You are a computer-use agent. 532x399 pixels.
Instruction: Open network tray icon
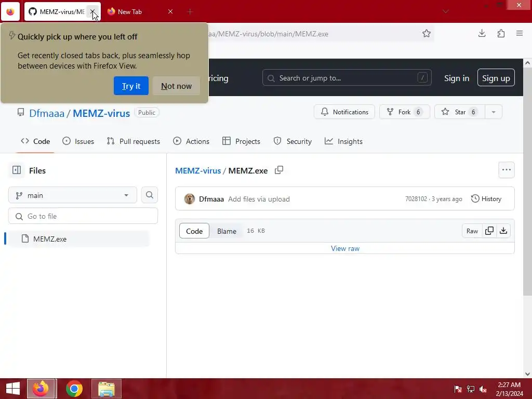point(471,389)
